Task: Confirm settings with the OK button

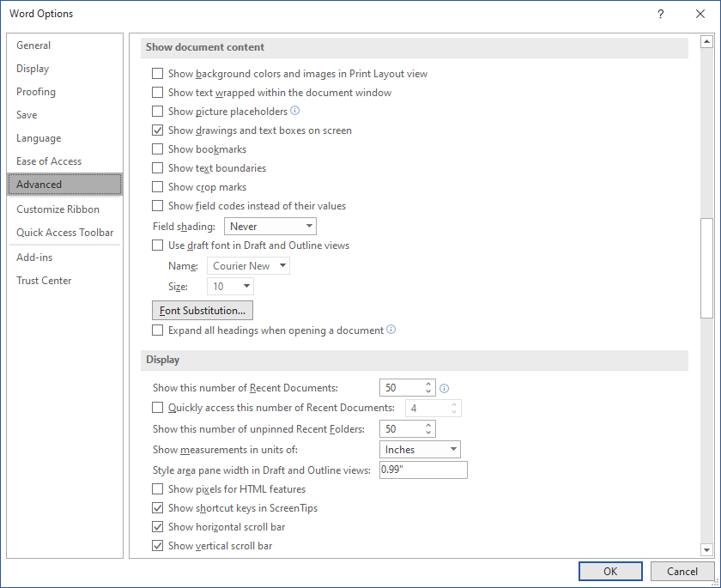Action: pyautogui.click(x=610, y=572)
